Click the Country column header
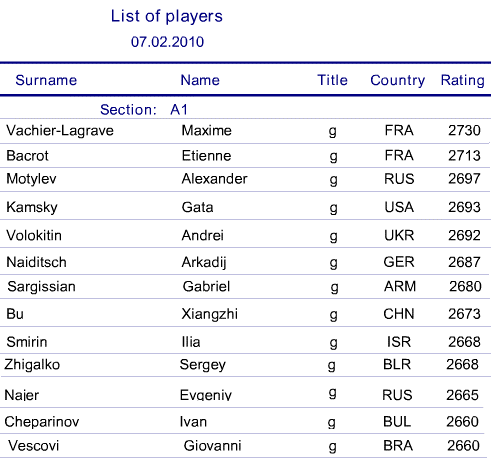503x459 pixels. (398, 81)
